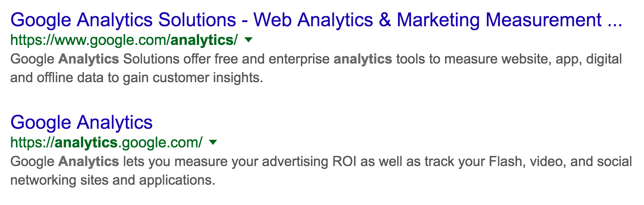Expand the arrow beside analytics.google.com URL
This screenshot has height=205, width=644.
(213, 142)
